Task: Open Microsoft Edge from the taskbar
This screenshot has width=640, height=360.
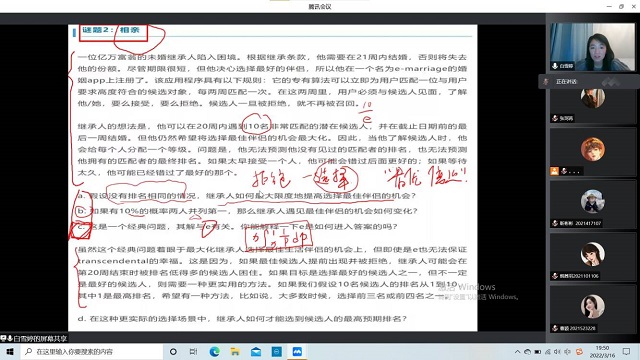Action: (214, 351)
